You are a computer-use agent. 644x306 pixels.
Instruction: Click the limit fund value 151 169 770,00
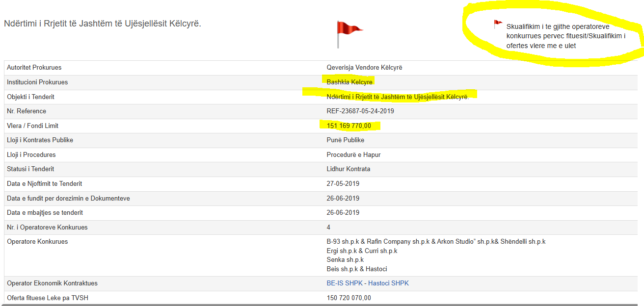(349, 126)
